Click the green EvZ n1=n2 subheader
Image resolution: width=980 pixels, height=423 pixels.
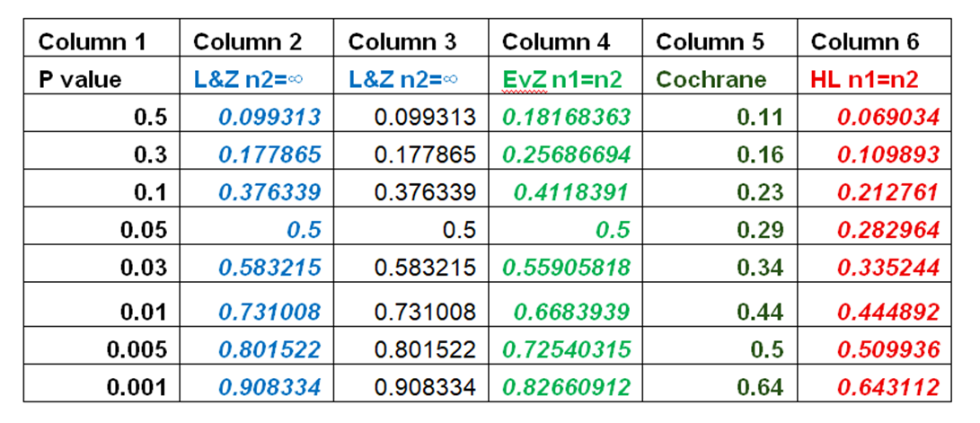point(561,80)
